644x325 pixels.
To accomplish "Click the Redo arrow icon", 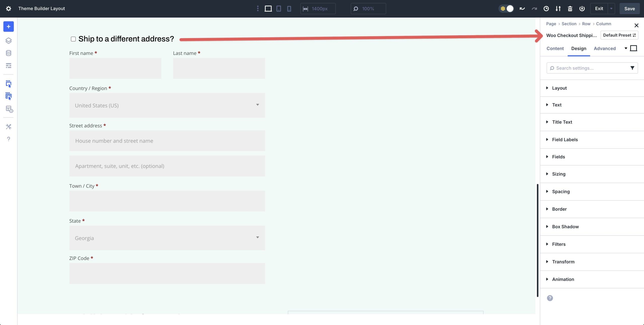I will (534, 8).
